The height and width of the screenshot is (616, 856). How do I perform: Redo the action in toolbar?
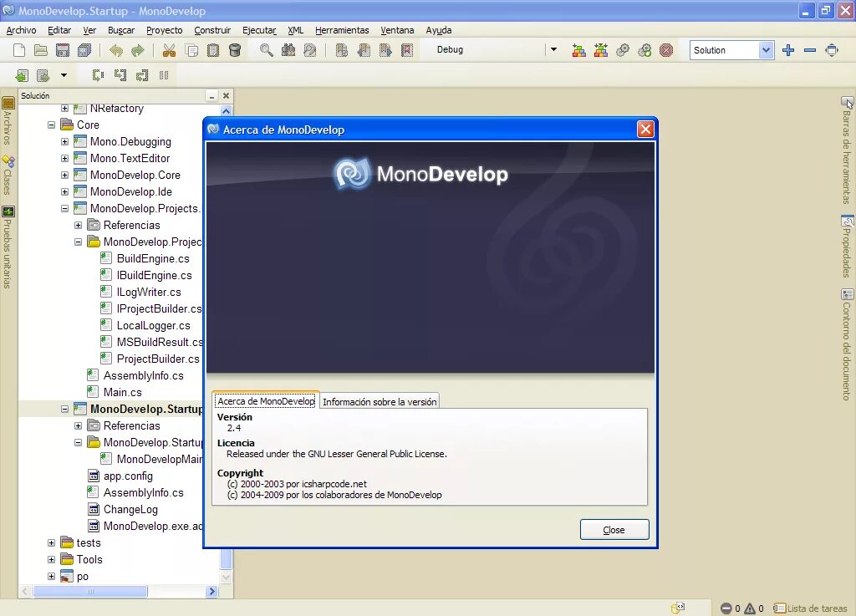tap(138, 50)
